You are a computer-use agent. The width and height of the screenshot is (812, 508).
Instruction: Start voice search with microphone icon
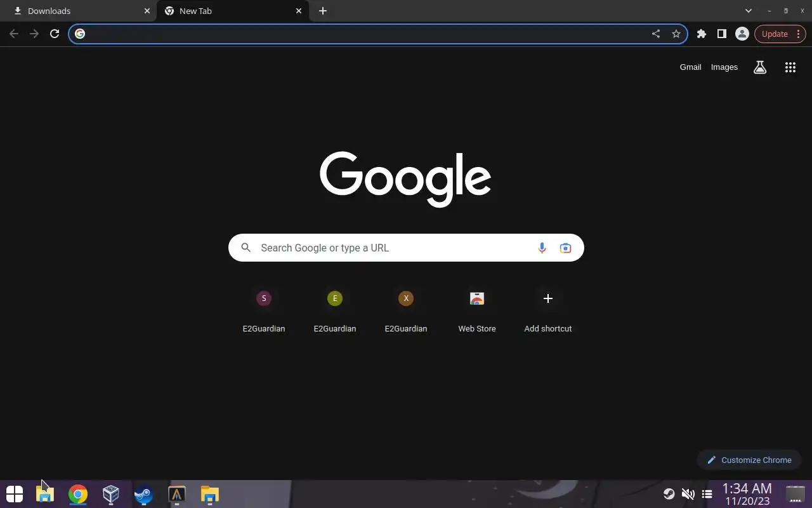pos(542,248)
